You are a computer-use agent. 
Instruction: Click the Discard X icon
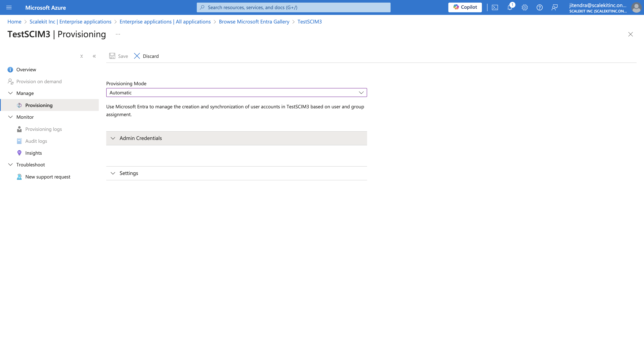coord(137,56)
